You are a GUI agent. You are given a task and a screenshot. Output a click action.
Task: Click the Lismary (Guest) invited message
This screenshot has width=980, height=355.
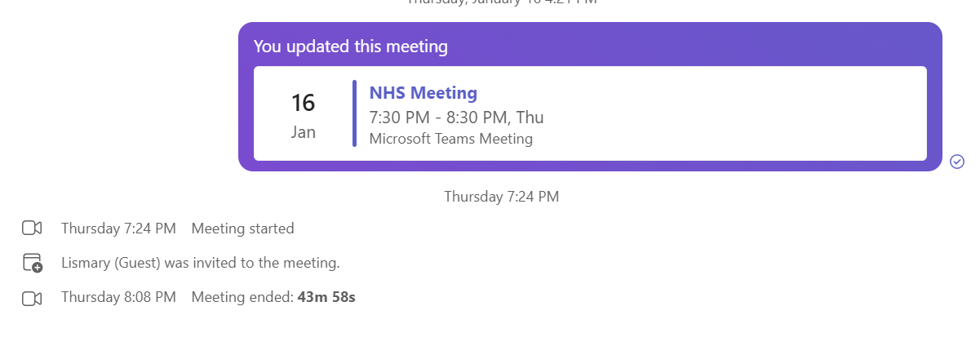click(200, 263)
